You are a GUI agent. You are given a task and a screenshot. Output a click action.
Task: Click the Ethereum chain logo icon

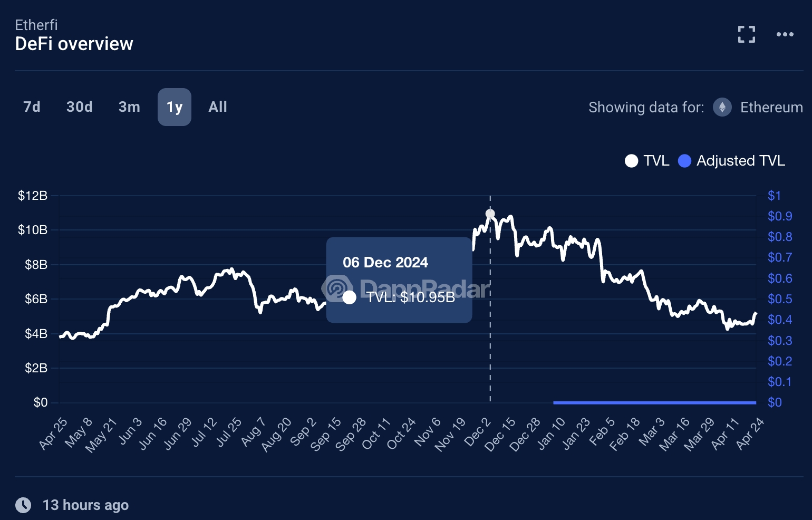click(722, 107)
